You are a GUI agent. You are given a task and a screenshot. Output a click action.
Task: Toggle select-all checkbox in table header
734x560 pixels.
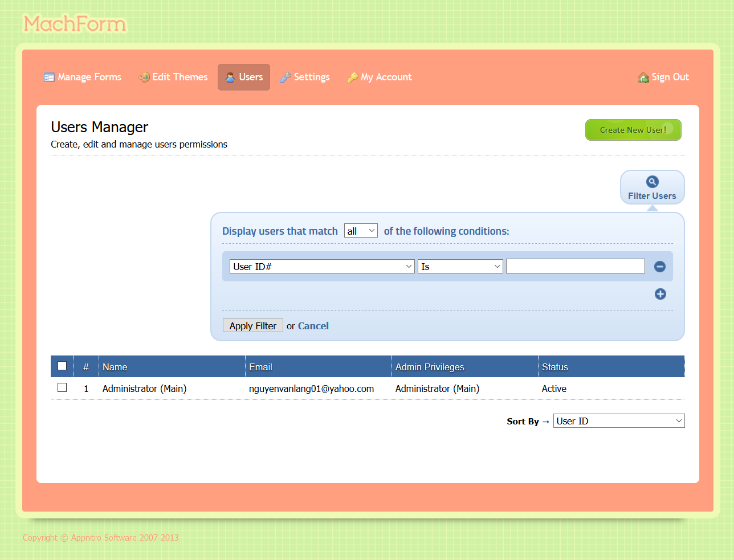[x=62, y=366]
